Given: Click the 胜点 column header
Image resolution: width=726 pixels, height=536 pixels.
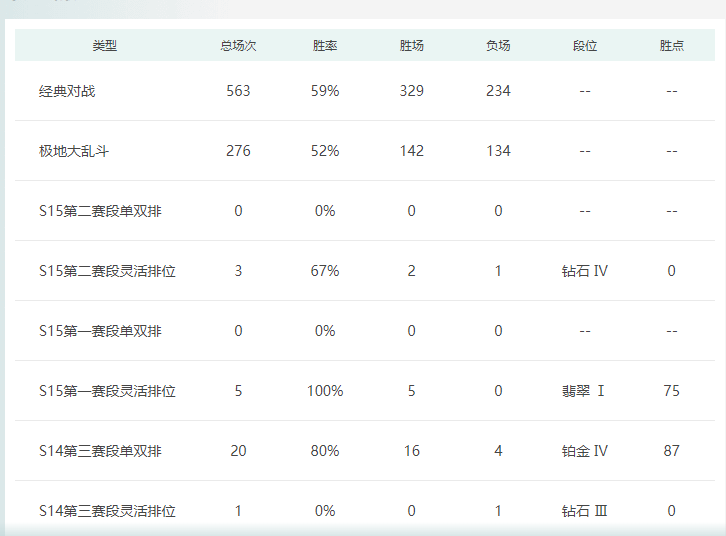Looking at the screenshot, I should pyautogui.click(x=672, y=45).
